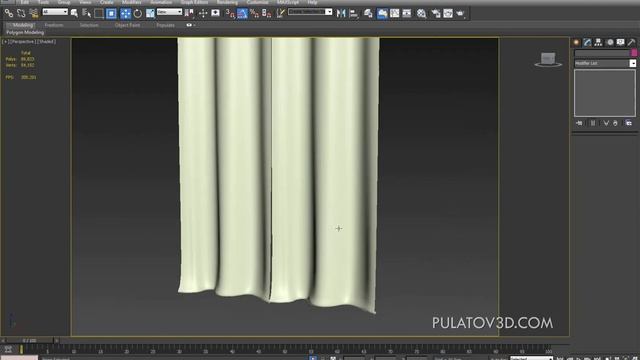
Task: Open the Select by Name dialog
Action: (x=87, y=13)
